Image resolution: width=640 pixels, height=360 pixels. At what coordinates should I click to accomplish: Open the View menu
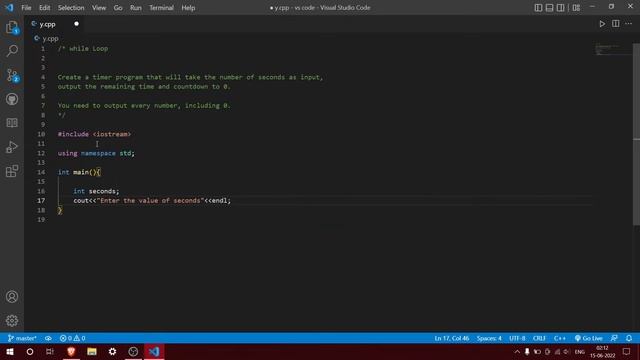coord(99,8)
